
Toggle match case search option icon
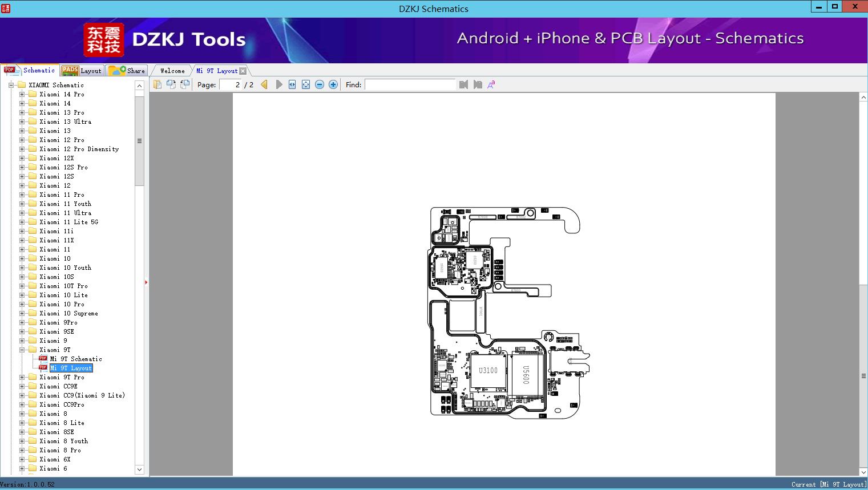[x=491, y=84]
